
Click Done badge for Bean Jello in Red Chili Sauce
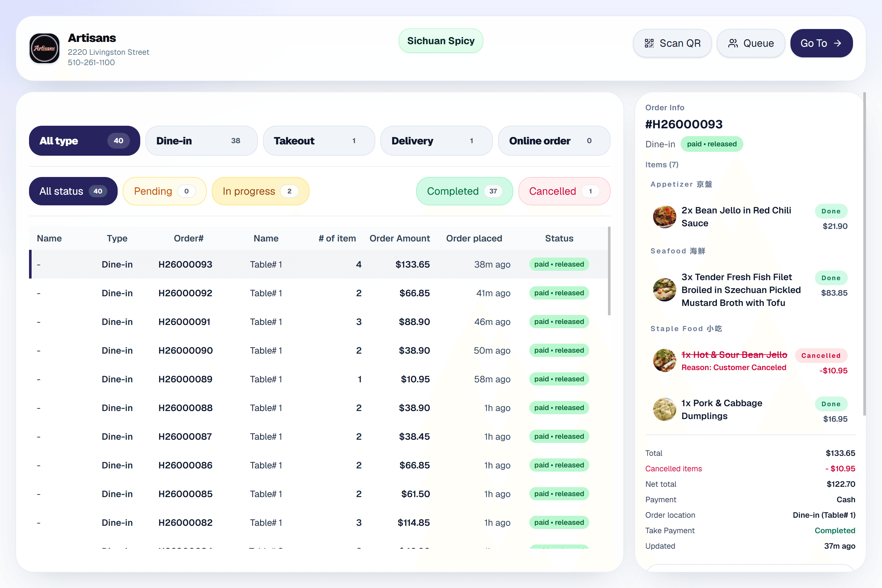click(x=831, y=211)
